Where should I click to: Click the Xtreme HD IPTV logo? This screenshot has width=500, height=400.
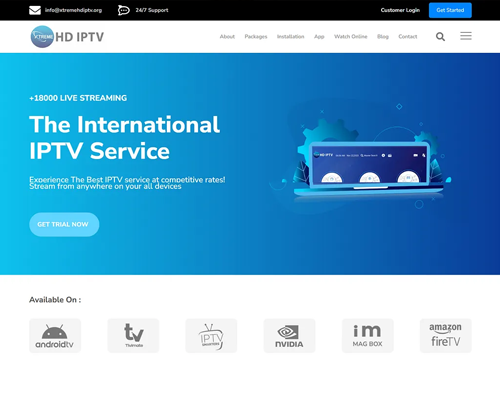click(67, 37)
